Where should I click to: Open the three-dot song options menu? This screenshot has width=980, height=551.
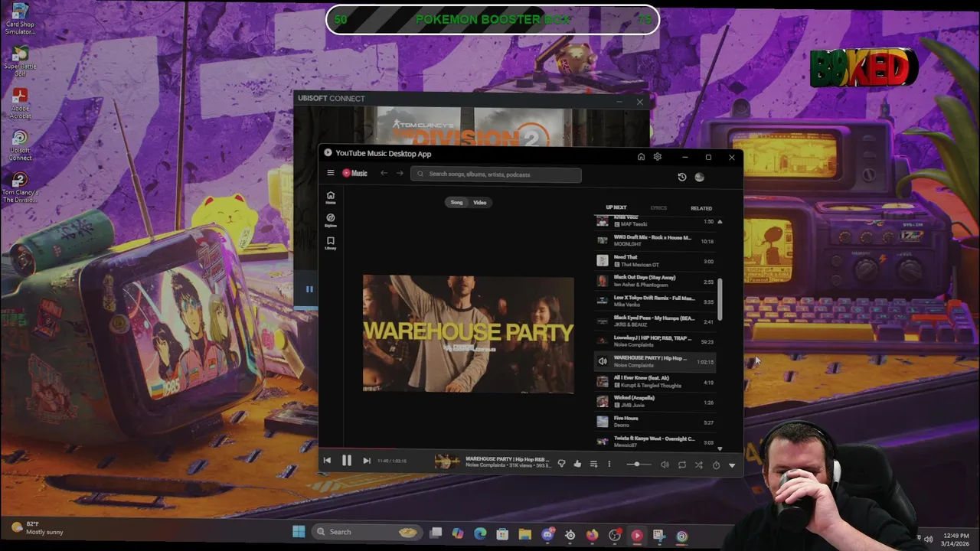(x=609, y=464)
